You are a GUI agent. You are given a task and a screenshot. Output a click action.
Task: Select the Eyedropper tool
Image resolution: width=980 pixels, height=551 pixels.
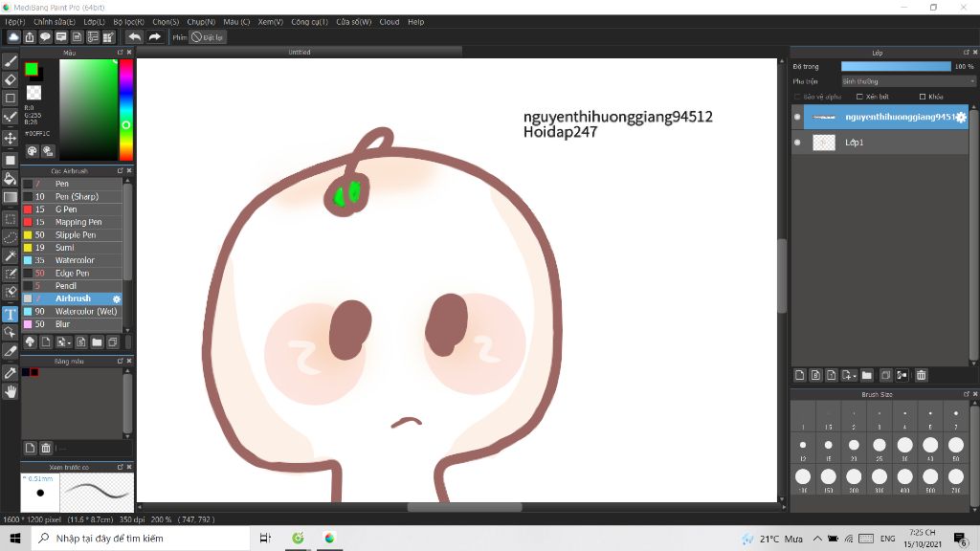click(10, 373)
